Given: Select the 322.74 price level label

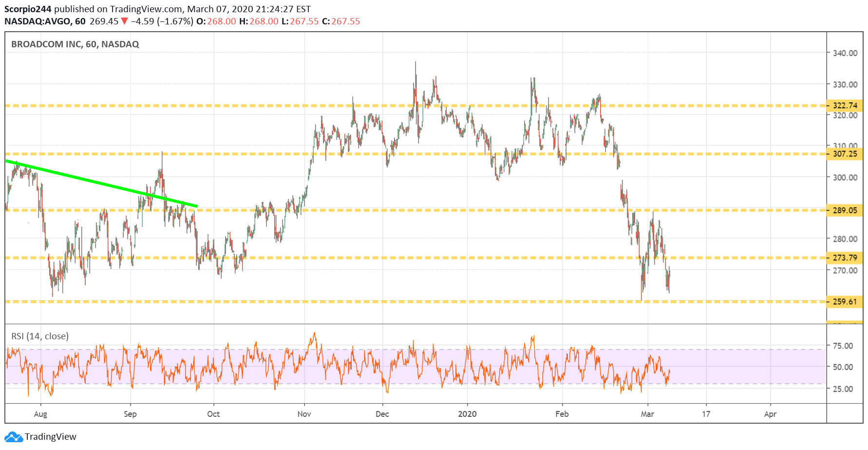Looking at the screenshot, I should 845,105.
